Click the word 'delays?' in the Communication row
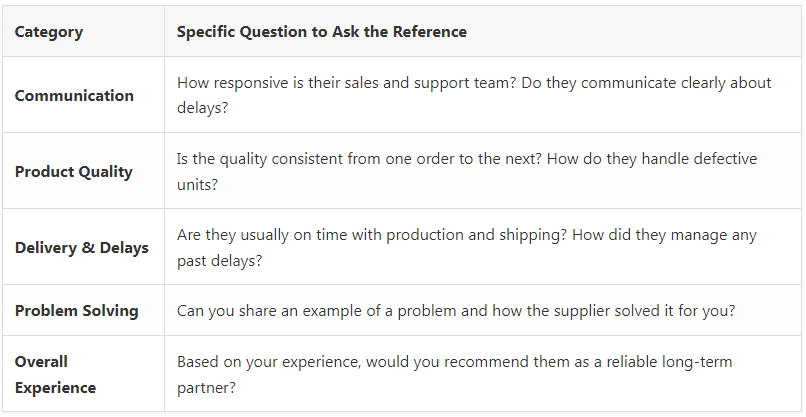The width and height of the screenshot is (806, 417). [x=203, y=108]
